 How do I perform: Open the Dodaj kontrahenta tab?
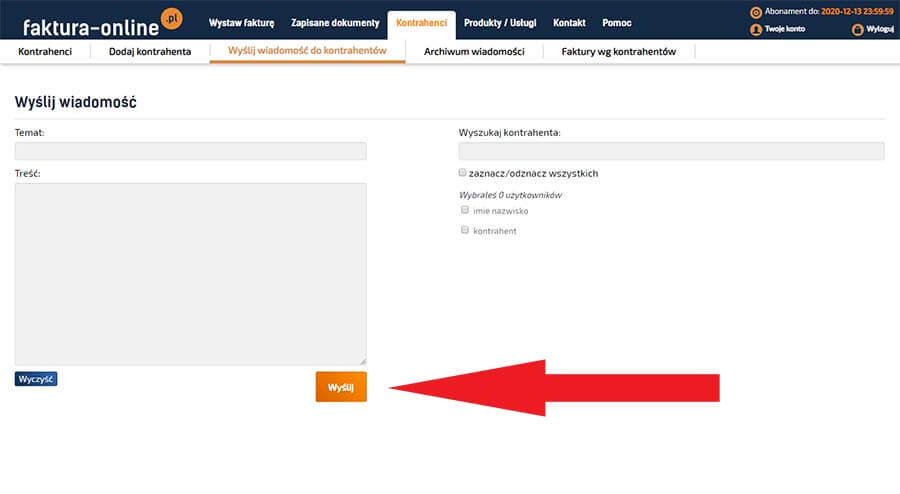(x=150, y=52)
